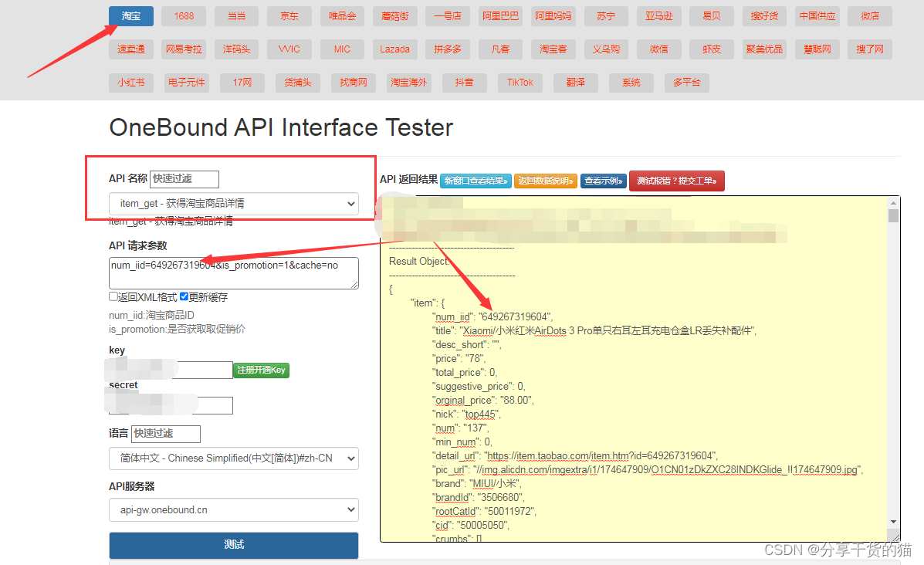Switch to the 货捕头 tab
The width and height of the screenshot is (924, 565).
[x=298, y=83]
